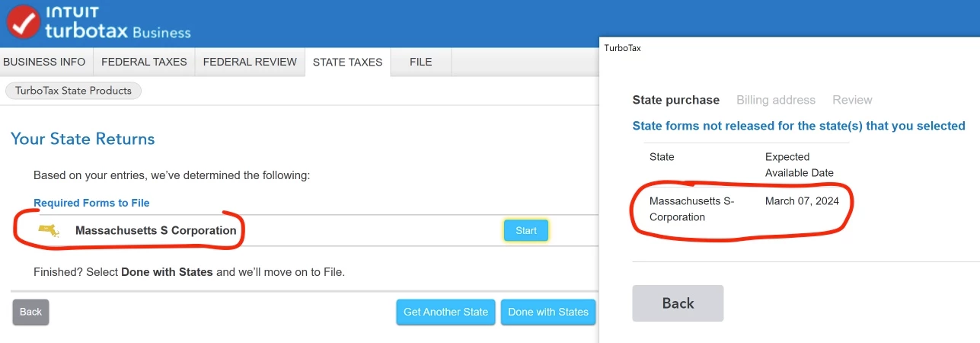Click Get Another State button

445,312
